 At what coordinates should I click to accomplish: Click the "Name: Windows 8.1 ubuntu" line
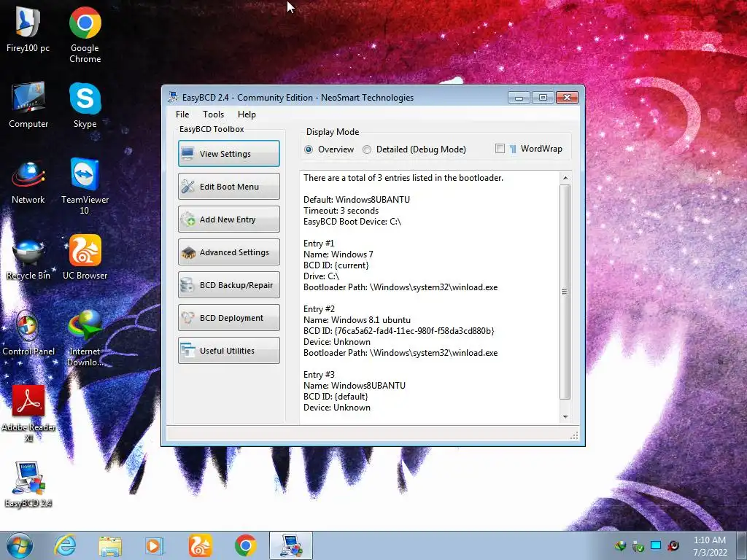point(357,320)
